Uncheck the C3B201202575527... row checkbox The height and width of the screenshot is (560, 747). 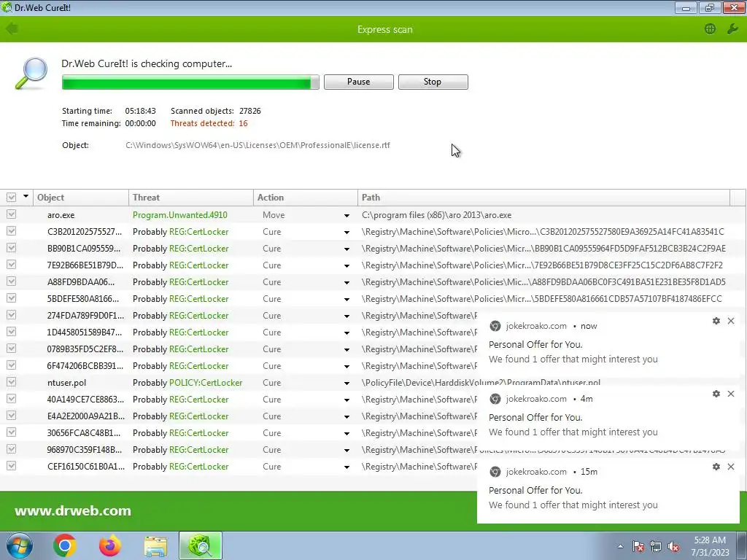(x=11, y=231)
